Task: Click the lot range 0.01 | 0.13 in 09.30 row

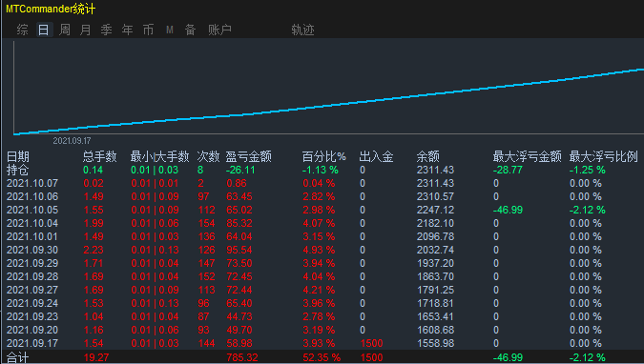Action: [155, 250]
